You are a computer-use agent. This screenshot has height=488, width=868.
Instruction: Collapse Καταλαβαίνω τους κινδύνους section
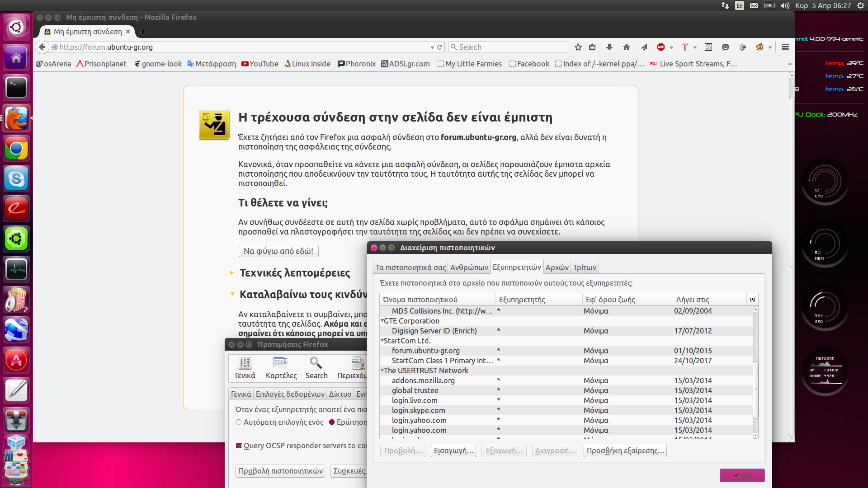click(x=232, y=294)
